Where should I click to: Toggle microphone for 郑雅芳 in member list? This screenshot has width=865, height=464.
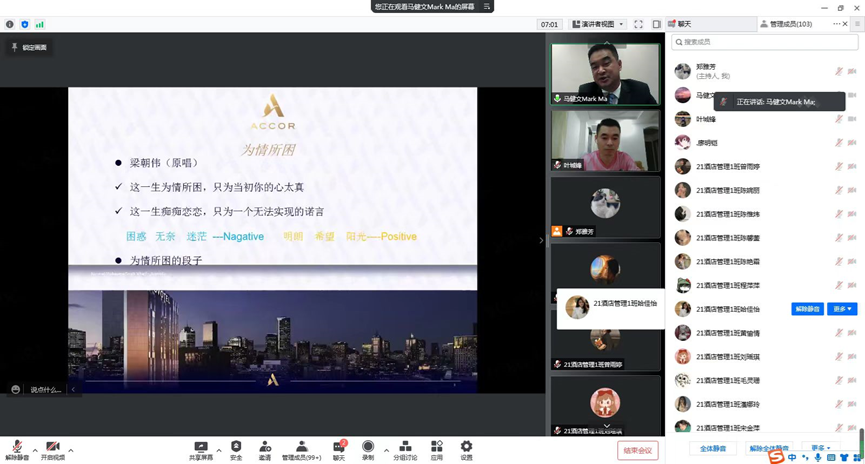pyautogui.click(x=839, y=71)
